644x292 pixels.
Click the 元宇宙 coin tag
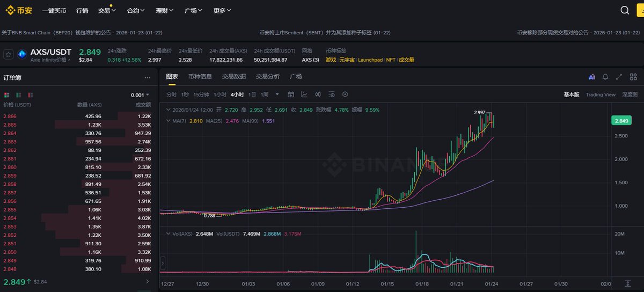pos(346,60)
